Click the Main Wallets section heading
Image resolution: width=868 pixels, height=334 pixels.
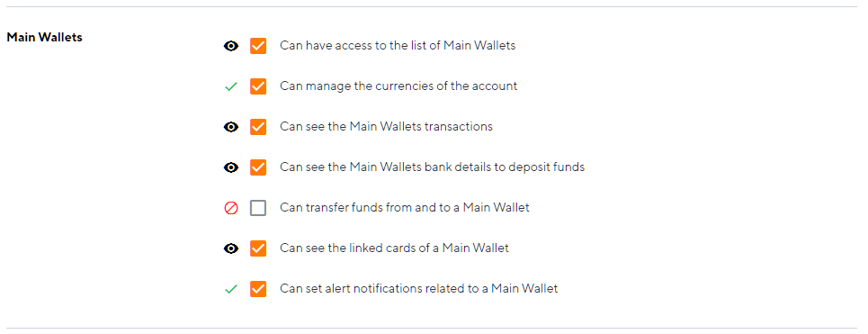click(x=44, y=38)
